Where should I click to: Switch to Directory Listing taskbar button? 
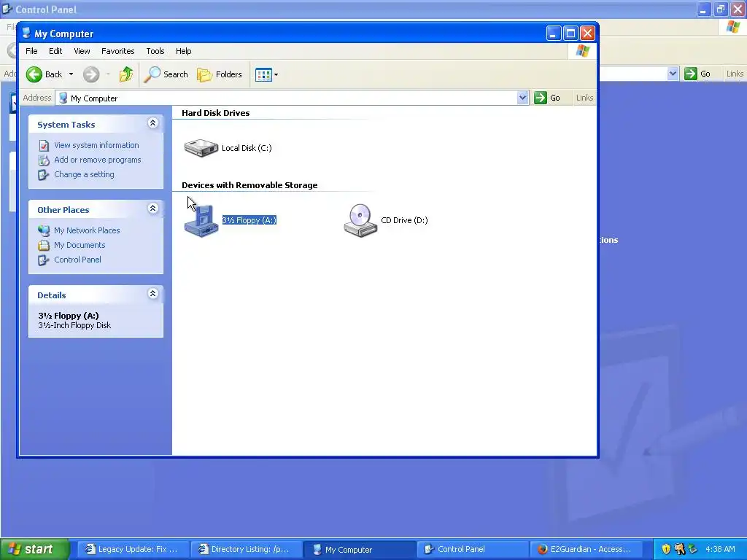click(x=245, y=550)
